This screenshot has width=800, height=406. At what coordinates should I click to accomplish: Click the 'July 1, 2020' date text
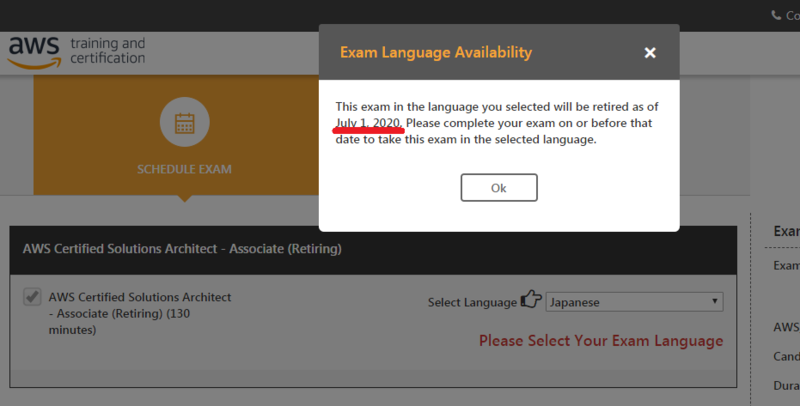coord(369,123)
